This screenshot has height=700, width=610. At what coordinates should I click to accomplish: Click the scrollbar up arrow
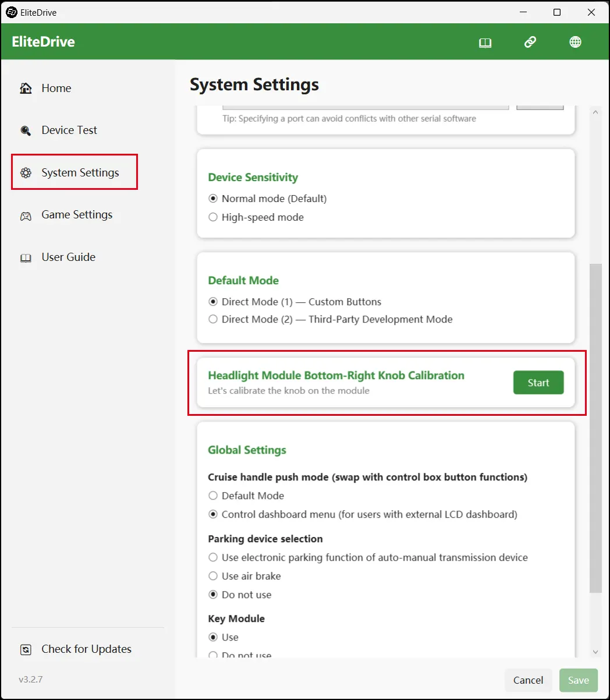tap(595, 112)
